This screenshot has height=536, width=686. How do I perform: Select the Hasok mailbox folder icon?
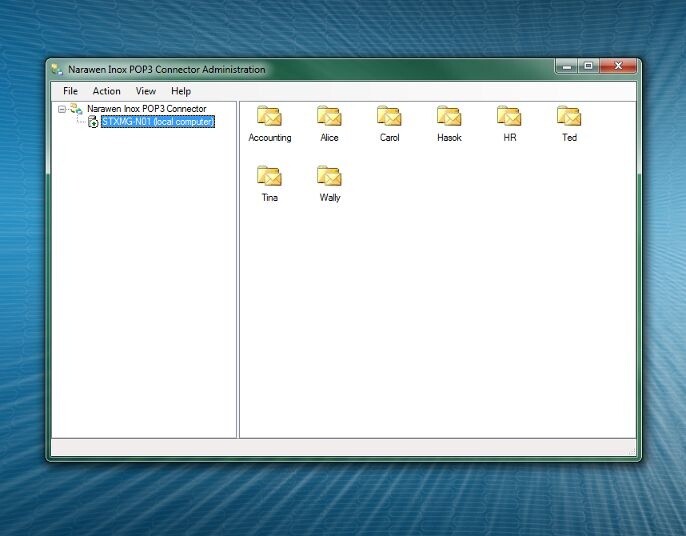coord(449,116)
